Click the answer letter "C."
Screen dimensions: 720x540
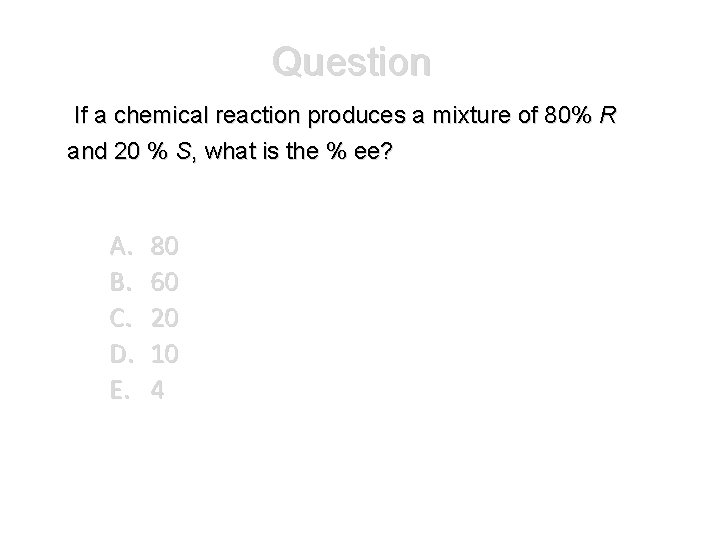(121, 318)
